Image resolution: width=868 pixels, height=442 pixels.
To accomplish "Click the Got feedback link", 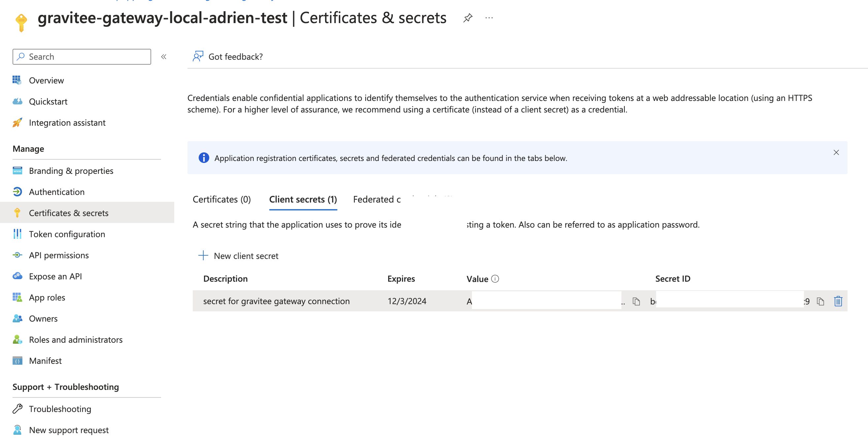I will pos(235,57).
